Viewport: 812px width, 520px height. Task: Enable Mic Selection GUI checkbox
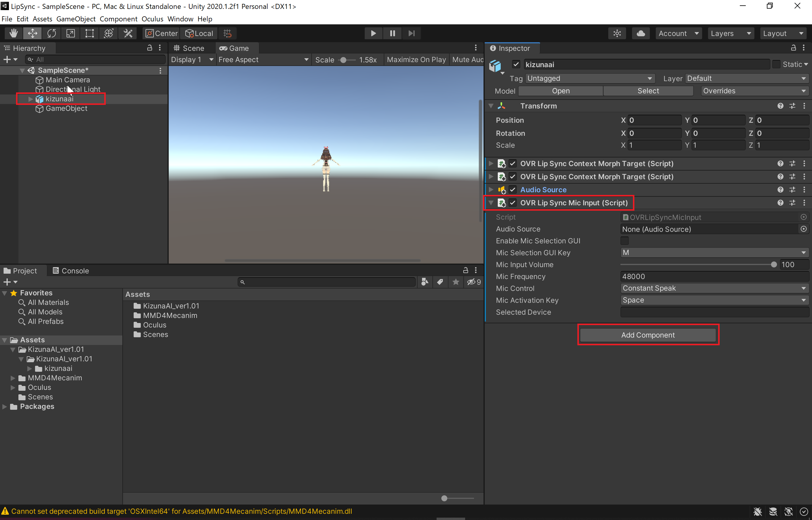(624, 241)
